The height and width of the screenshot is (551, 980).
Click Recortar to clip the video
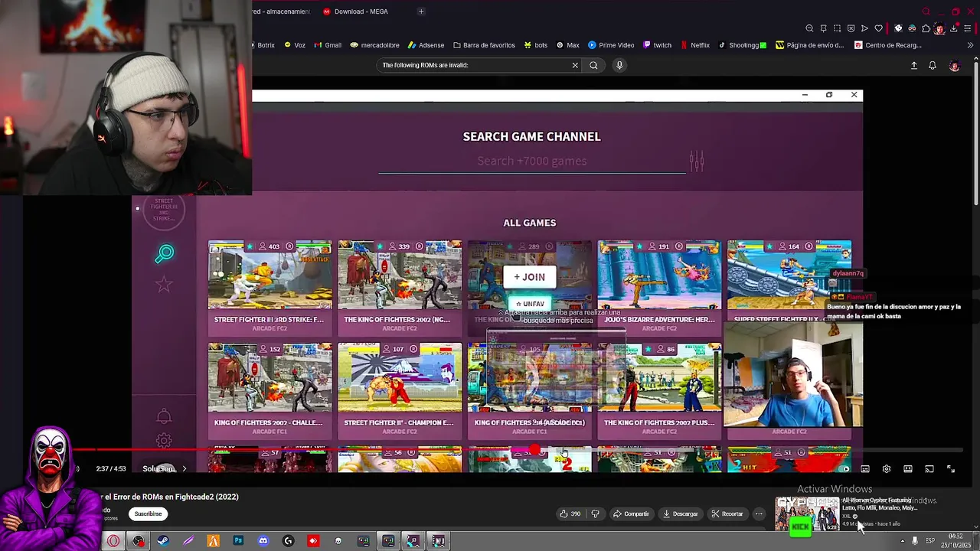click(727, 514)
